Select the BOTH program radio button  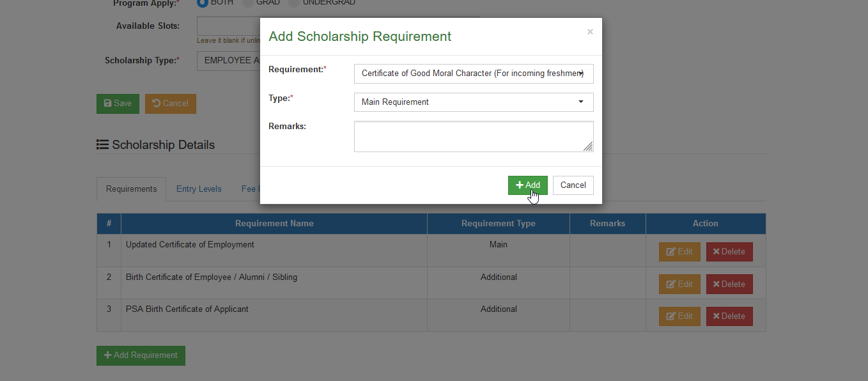203,3
